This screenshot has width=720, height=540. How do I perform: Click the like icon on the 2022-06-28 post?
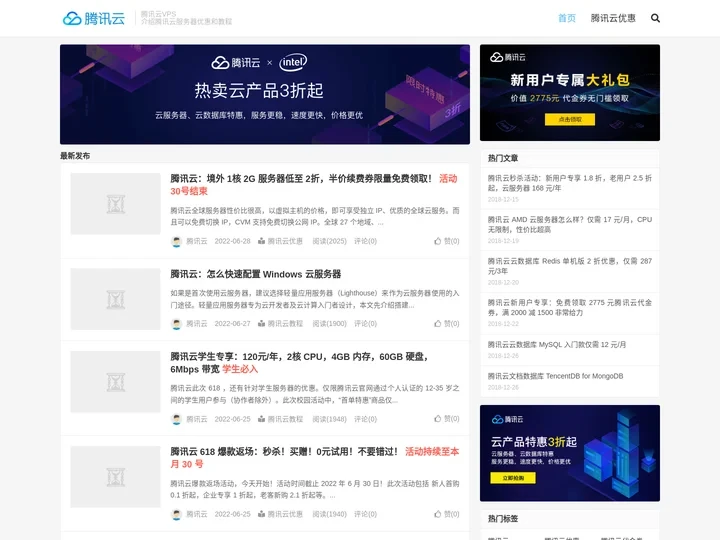point(438,241)
